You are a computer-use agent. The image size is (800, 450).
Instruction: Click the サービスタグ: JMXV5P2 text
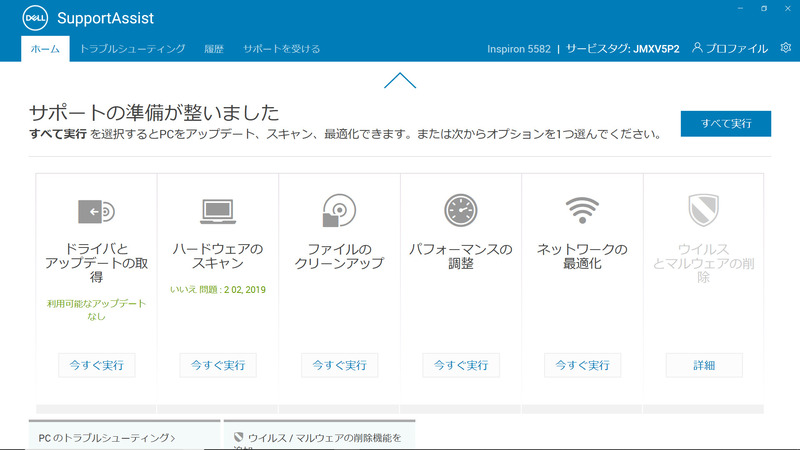tap(622, 49)
